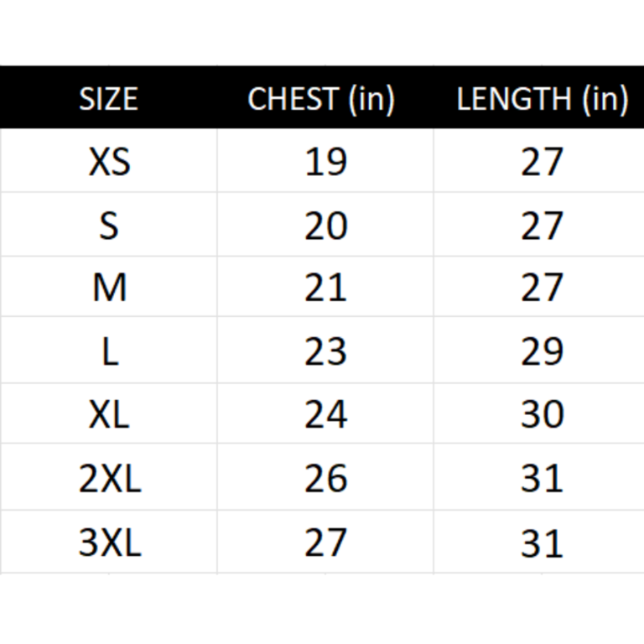
Task: Click the SIZE column header
Action: tap(108, 99)
